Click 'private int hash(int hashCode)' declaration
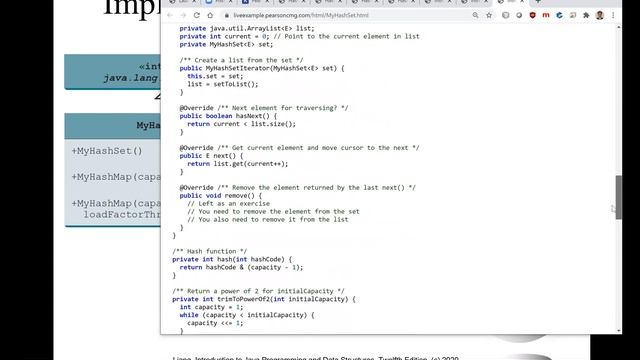This screenshot has width=640, height=360. pyautogui.click(x=232, y=259)
